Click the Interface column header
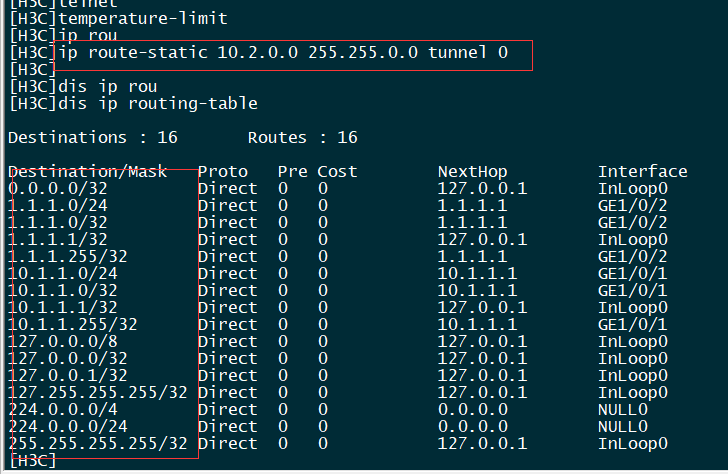 642,171
